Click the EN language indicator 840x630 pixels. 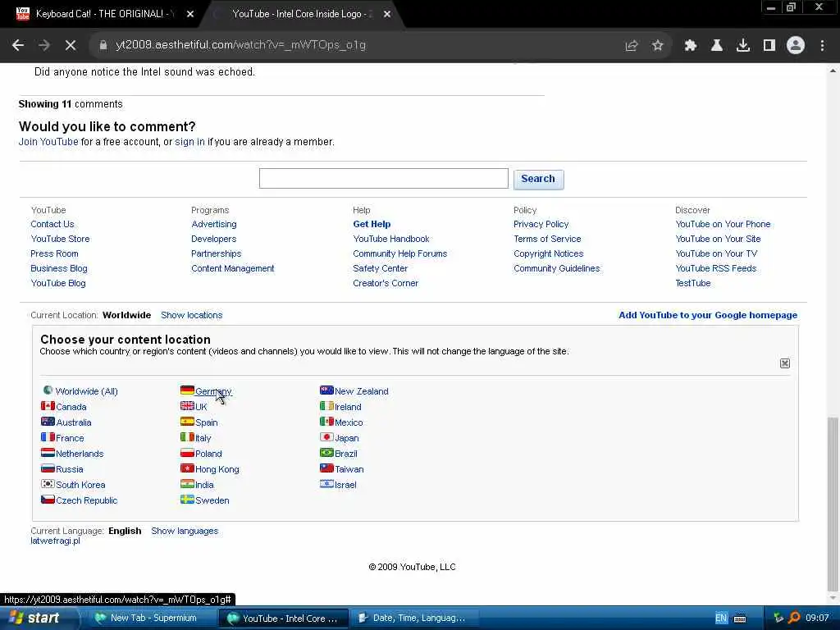[721, 619]
